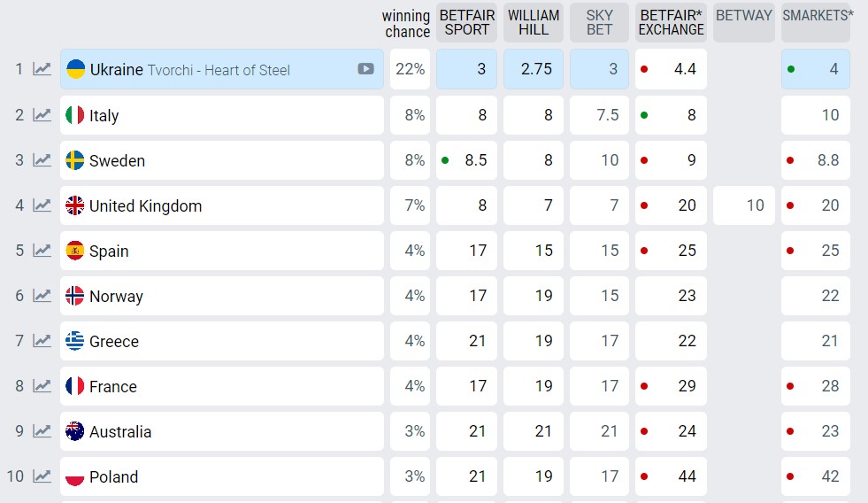868x503 pixels.
Task: Click Spain's odds trend chart icon
Action: coord(42,250)
